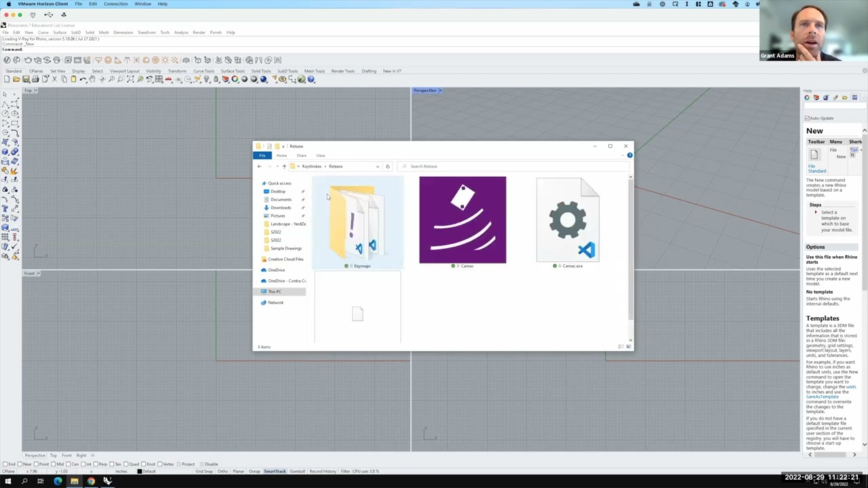Click the Open file folder icon in Rhino toolbar
Image resolution: width=868 pixels, height=488 pixels.
click(16, 79)
